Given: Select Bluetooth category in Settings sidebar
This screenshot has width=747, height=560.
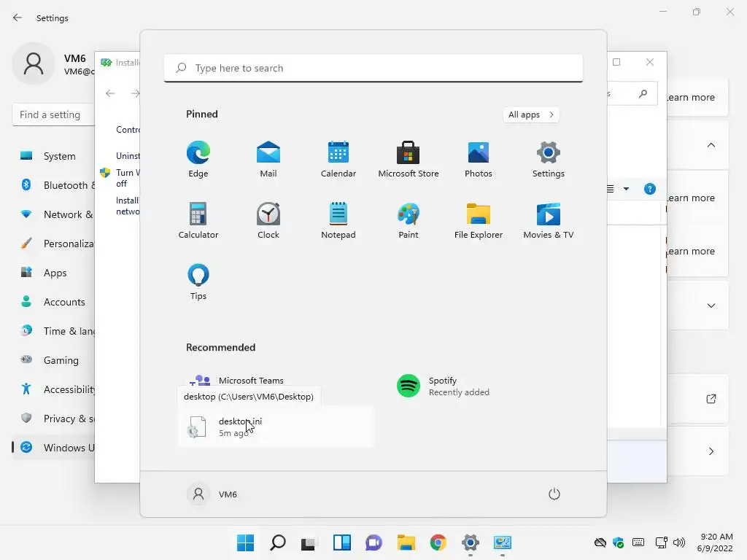Looking at the screenshot, I should point(53,185).
